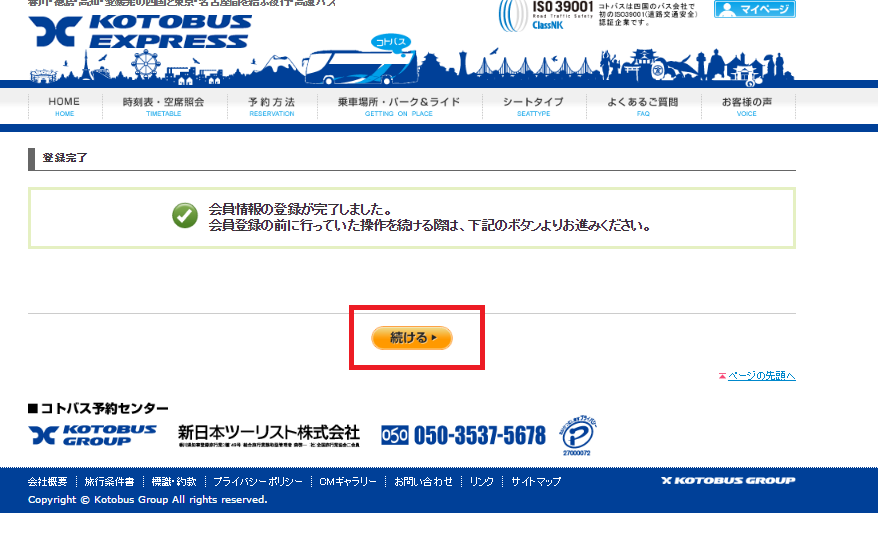View the シートタイプ seat type menu
The width and height of the screenshot is (878, 557).
533,106
